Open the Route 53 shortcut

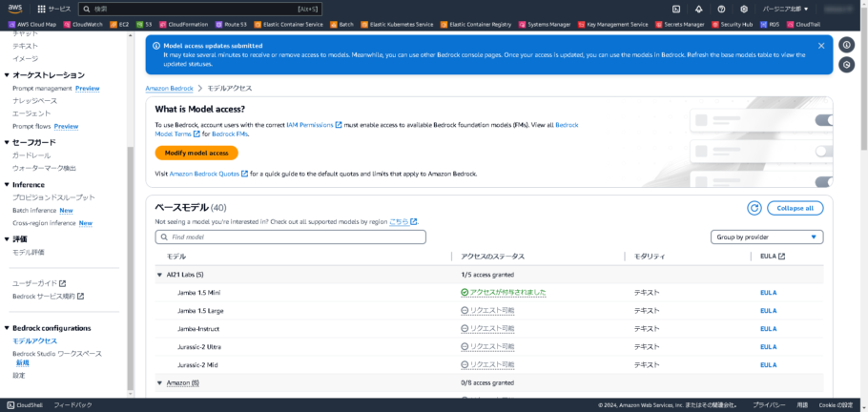point(232,25)
